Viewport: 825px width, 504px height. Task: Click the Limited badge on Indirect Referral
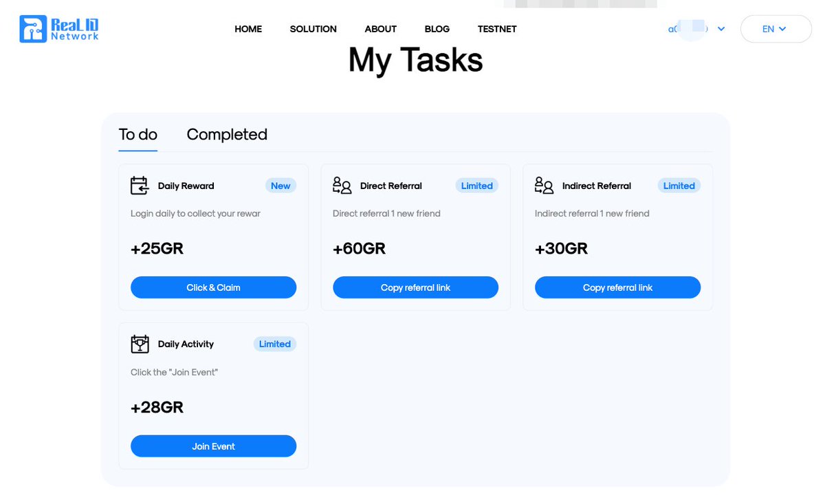point(679,186)
